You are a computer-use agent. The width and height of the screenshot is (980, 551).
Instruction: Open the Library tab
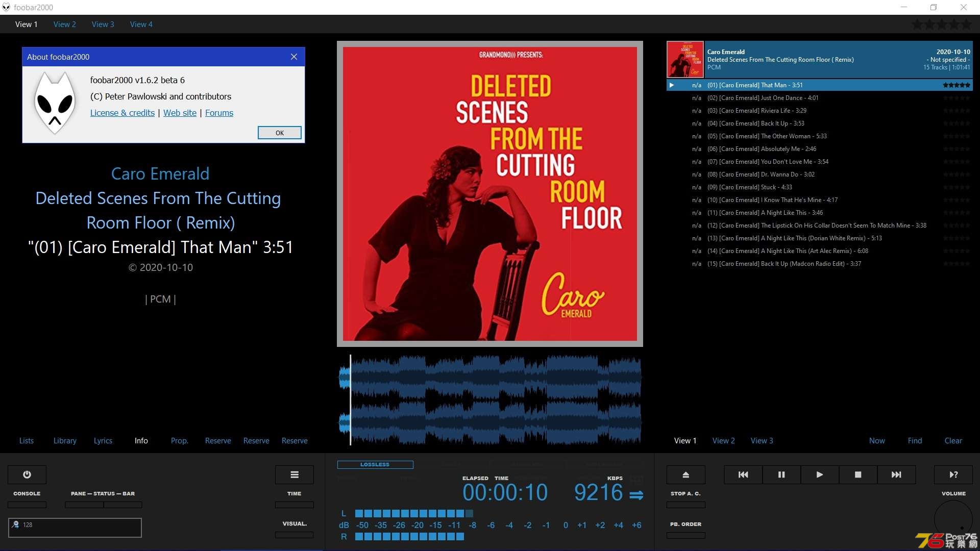[x=65, y=440]
